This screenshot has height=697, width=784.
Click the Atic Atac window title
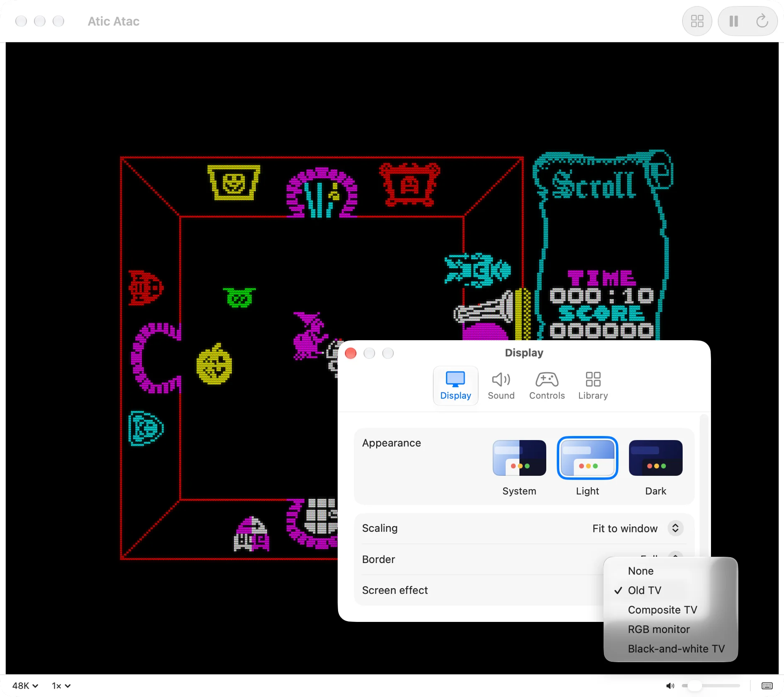coord(113,21)
